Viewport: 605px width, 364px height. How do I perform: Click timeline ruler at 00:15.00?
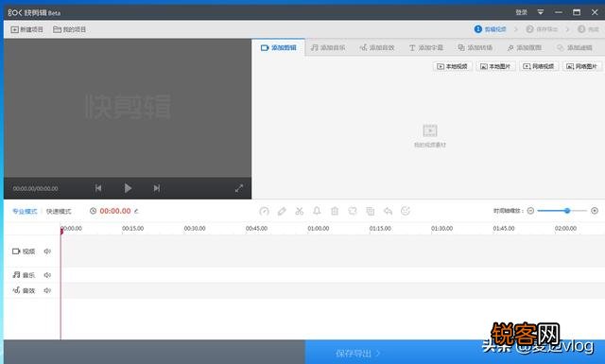[132, 229]
